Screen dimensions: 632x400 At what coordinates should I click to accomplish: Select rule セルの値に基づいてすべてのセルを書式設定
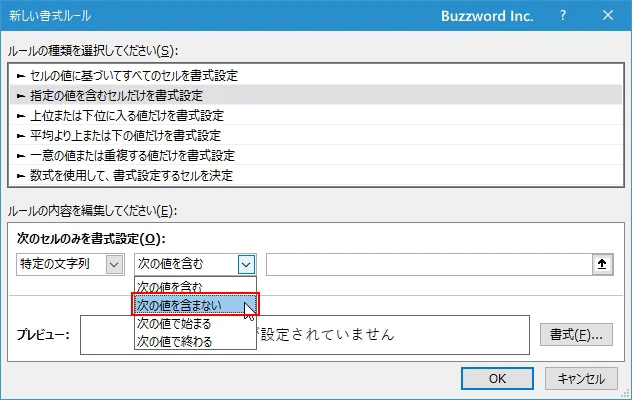[x=316, y=75]
